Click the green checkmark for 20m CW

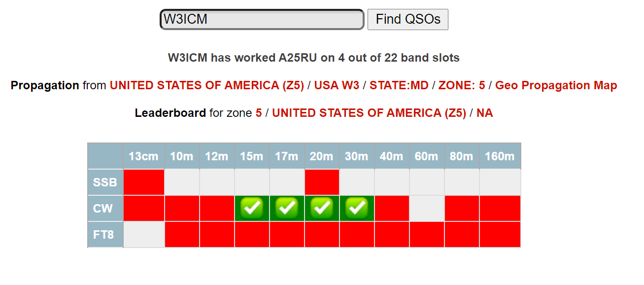pyautogui.click(x=322, y=209)
